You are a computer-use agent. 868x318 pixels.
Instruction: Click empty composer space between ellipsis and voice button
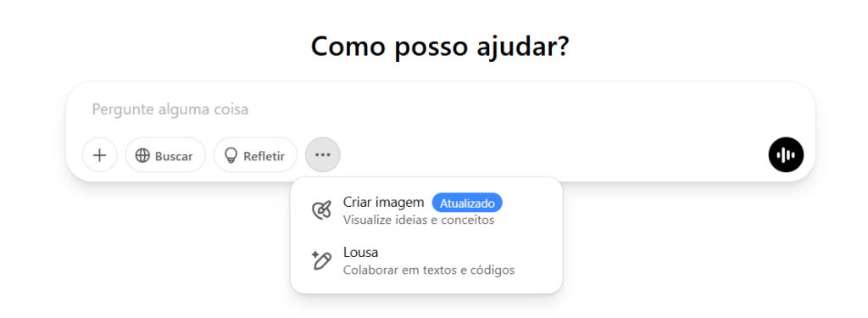coord(554,155)
